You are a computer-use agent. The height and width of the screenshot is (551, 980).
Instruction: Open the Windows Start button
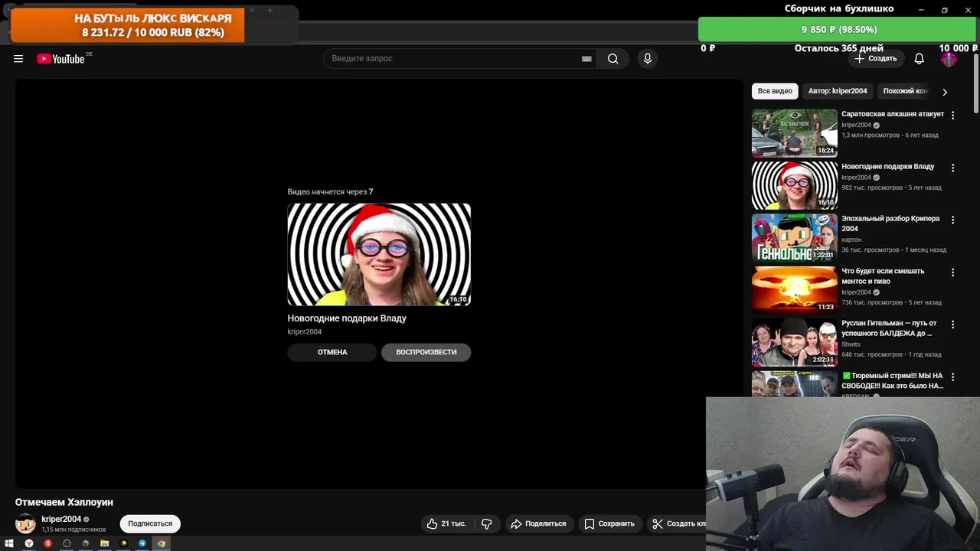click(9, 543)
